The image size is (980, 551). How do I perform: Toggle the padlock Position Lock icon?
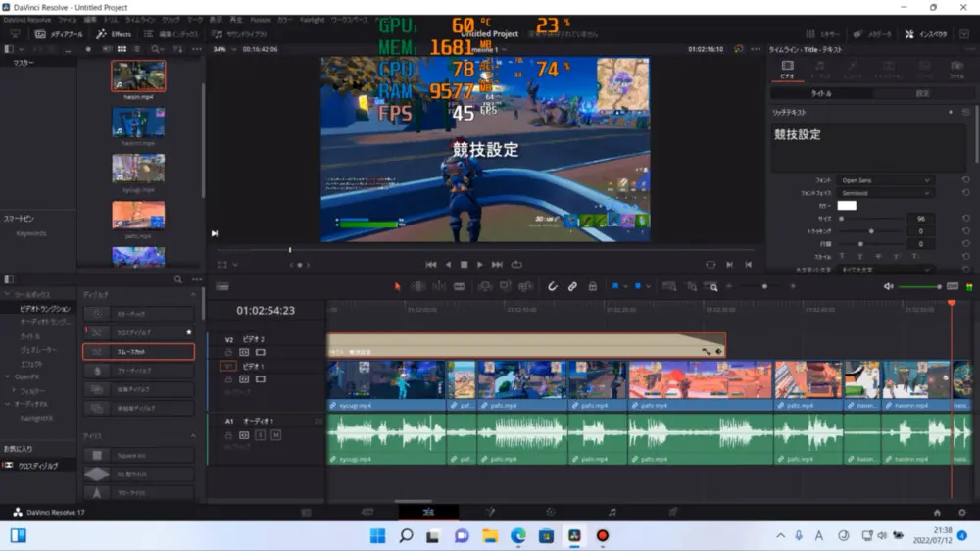(x=593, y=286)
